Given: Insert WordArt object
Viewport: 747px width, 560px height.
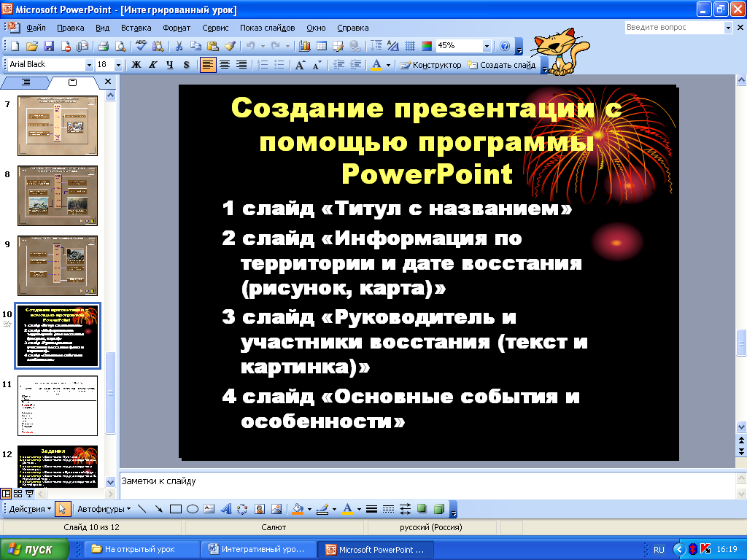Looking at the screenshot, I should (x=226, y=509).
